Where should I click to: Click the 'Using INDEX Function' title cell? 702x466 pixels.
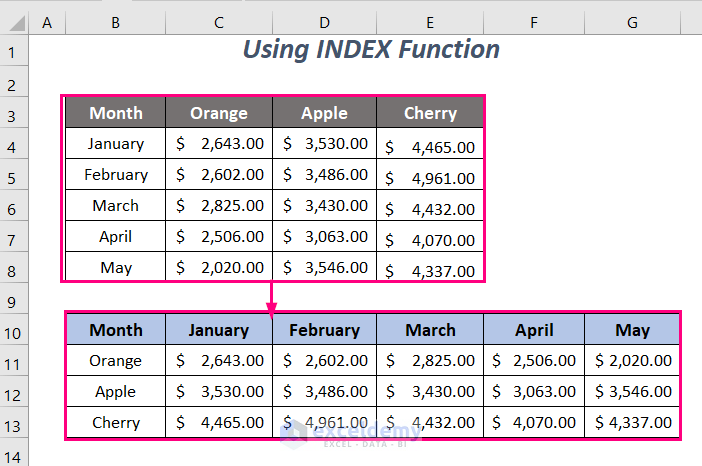click(x=371, y=49)
